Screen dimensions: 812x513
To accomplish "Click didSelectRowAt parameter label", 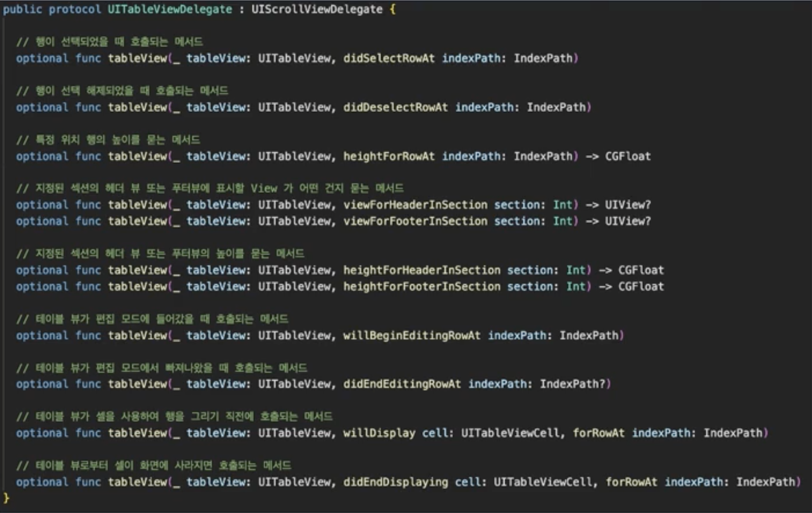I will (x=389, y=58).
